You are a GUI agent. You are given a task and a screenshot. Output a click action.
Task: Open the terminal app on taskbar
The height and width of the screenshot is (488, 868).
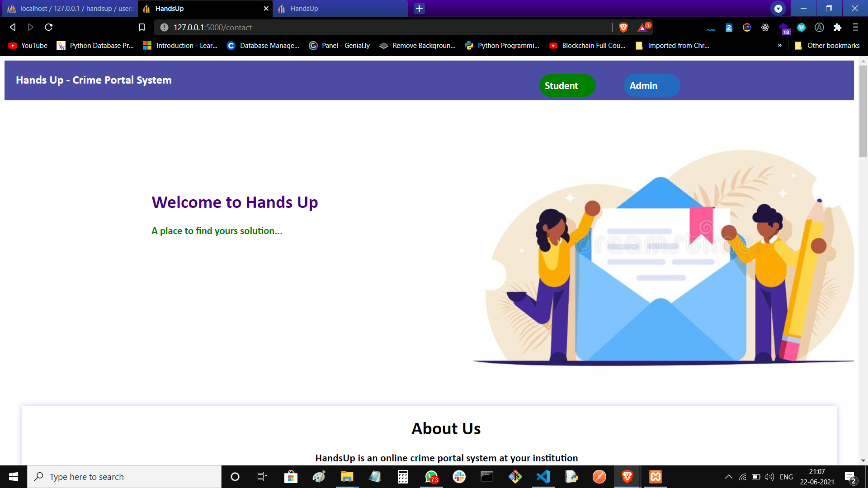[x=487, y=477]
